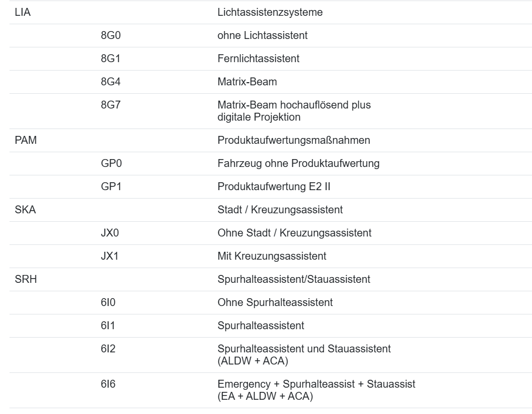This screenshot has height=414, width=532.
Task: Click the Matrix-Beam row description
Action: coord(247,82)
